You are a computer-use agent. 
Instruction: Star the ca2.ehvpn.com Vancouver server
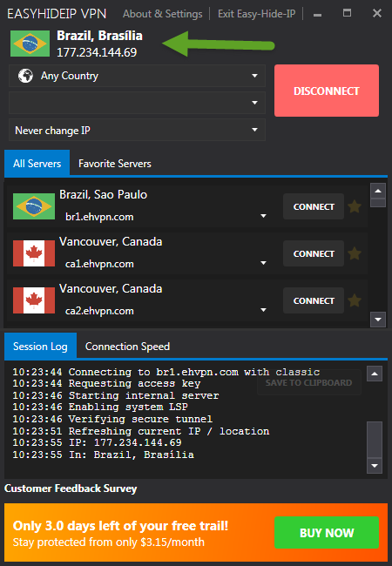(355, 300)
